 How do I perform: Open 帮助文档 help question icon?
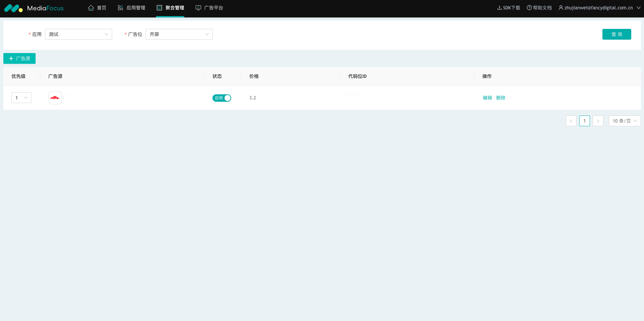coord(529,8)
